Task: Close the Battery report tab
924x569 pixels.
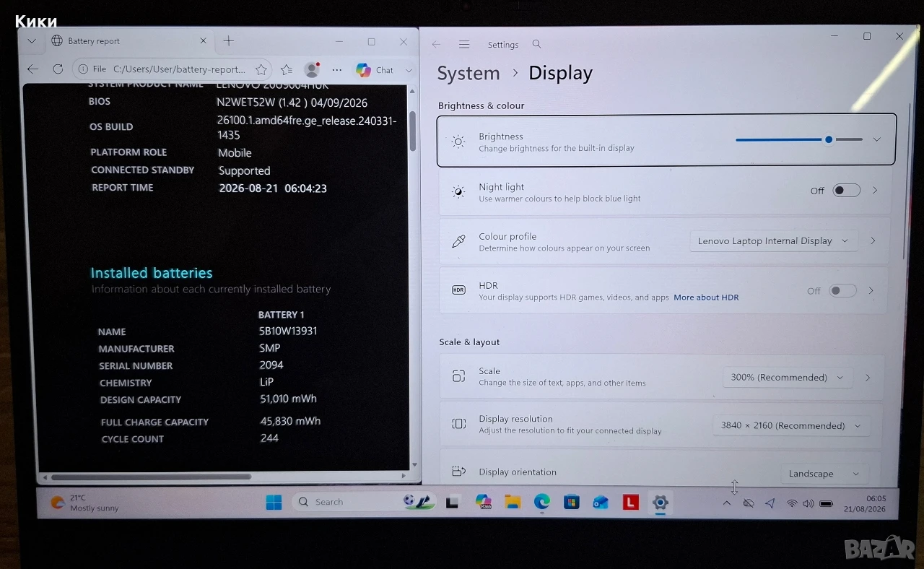Action: coord(203,41)
